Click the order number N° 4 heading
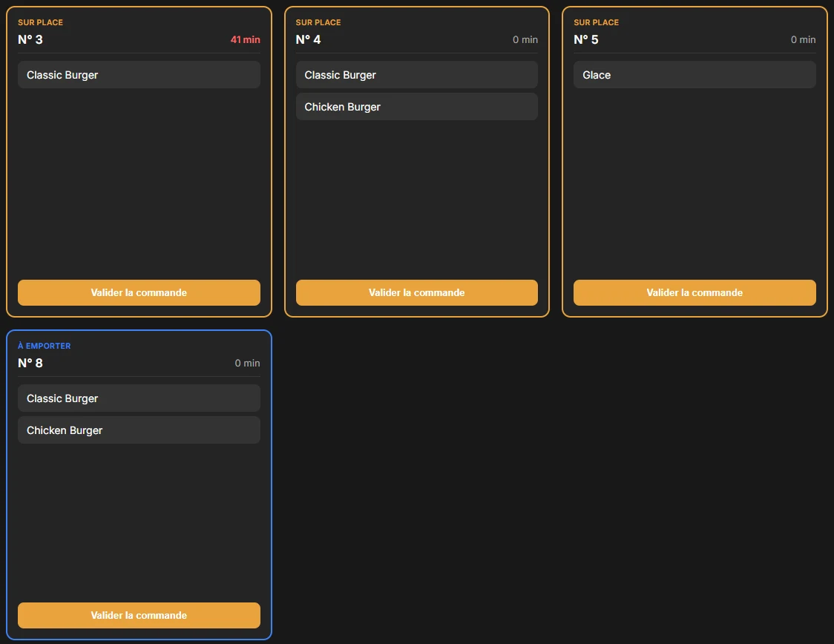Viewport: 834px width, 644px height. click(x=309, y=39)
